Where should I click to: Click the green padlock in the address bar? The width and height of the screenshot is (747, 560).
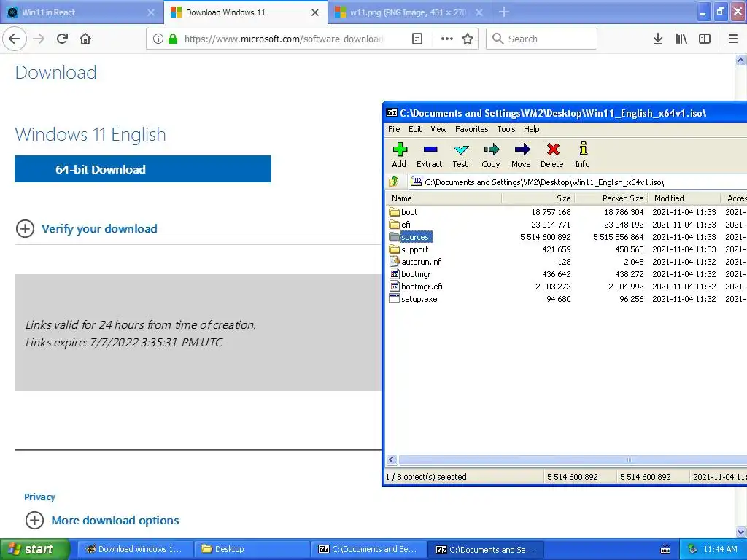click(173, 39)
